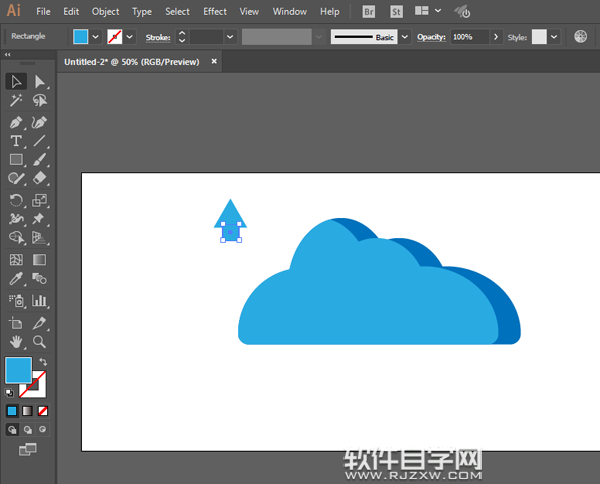Click the Opacity percentage input field
Viewport: 600px width, 484px height.
coord(468,36)
